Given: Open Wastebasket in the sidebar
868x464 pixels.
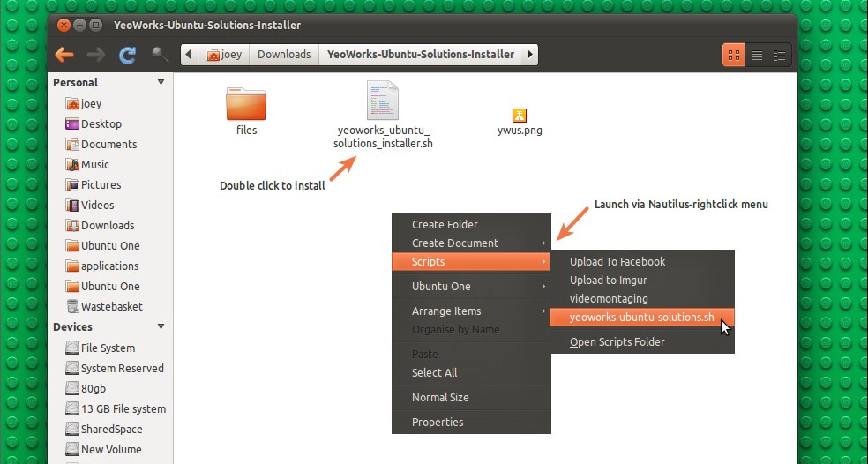Looking at the screenshot, I should (x=104, y=306).
